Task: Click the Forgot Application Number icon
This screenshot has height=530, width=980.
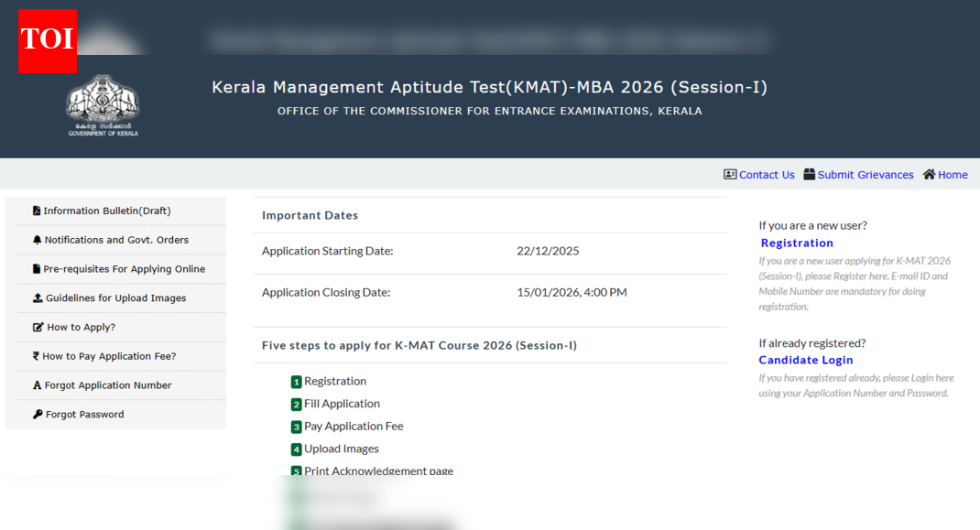Action: 37,384
